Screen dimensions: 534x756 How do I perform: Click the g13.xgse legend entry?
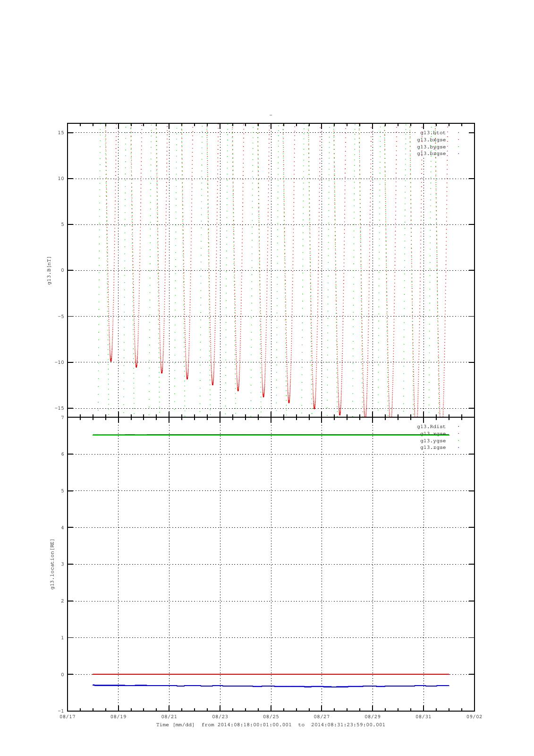[x=433, y=434]
